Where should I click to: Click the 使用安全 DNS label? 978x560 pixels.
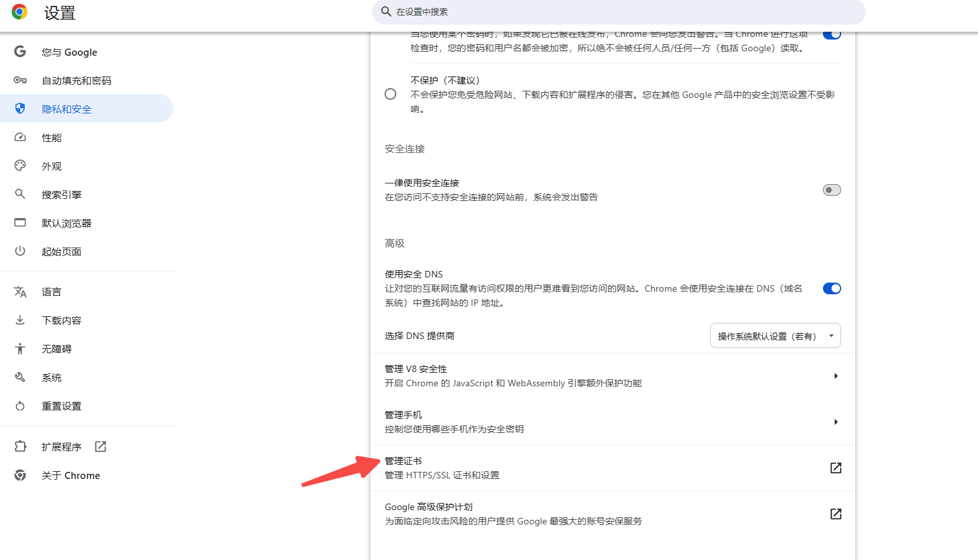(x=414, y=274)
